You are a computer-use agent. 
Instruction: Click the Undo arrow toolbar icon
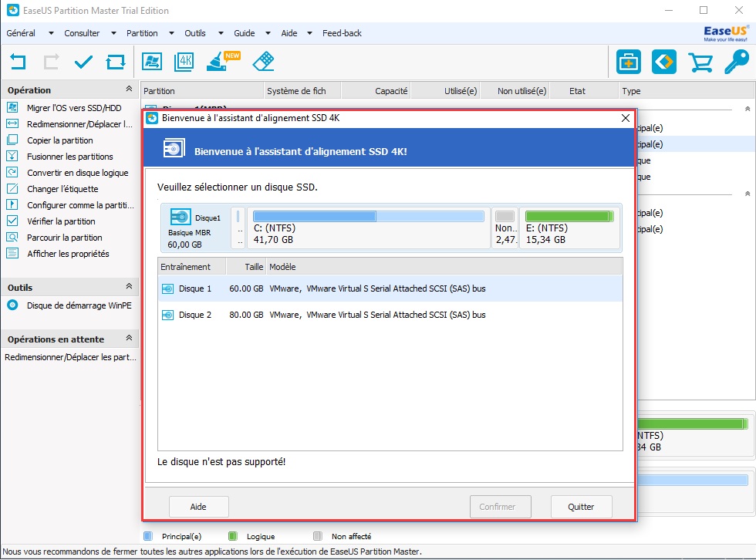[18, 62]
